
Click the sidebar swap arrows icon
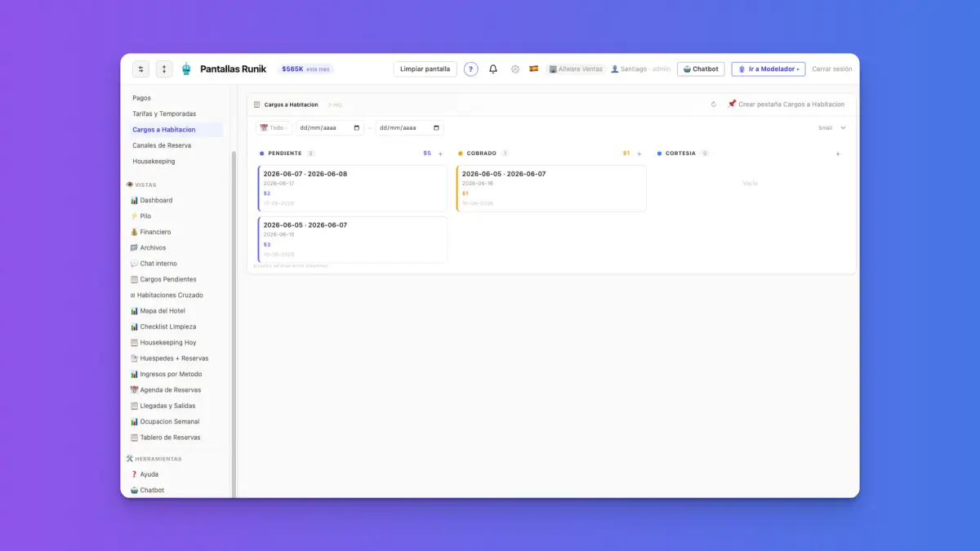(140, 69)
